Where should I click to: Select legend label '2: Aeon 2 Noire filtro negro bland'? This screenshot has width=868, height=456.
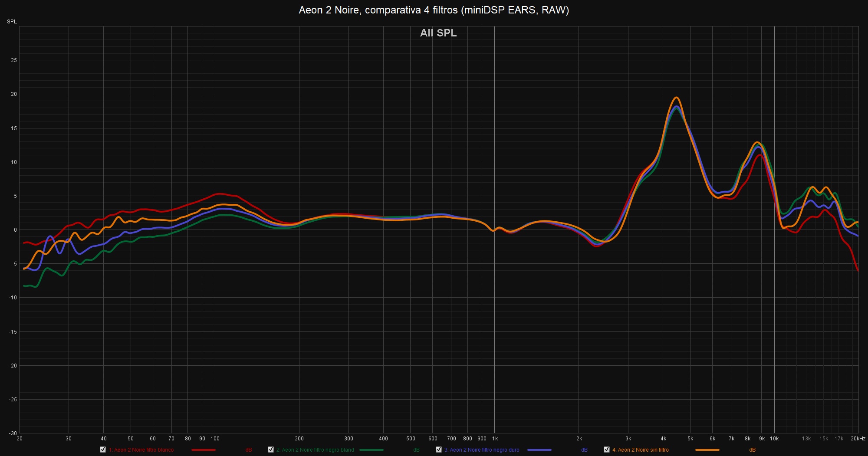point(315,450)
